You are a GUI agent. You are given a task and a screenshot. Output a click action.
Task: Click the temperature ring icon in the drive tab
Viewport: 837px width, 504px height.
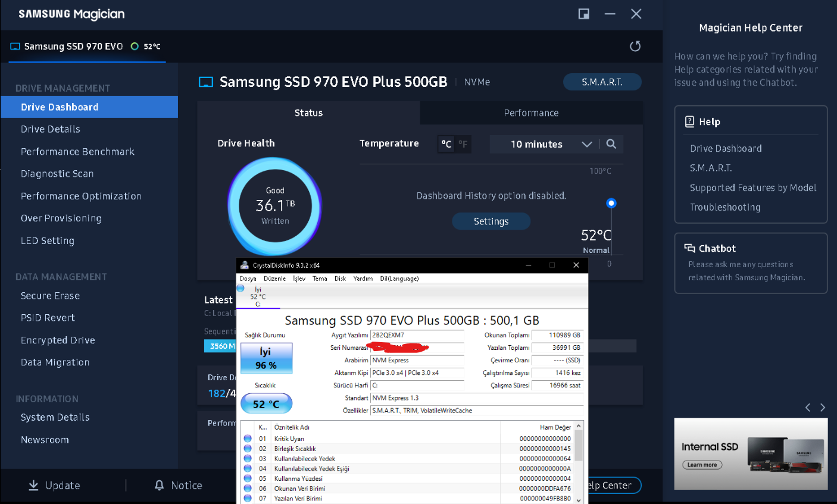click(135, 46)
